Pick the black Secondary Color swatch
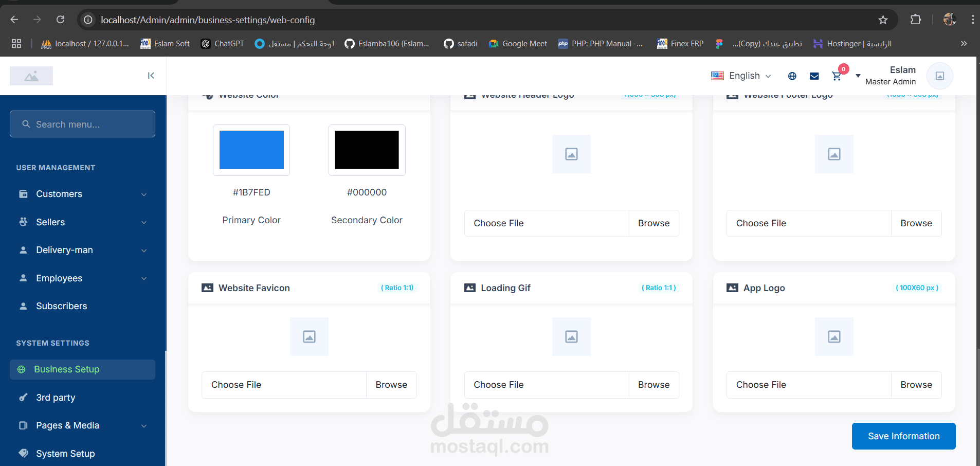 point(367,150)
